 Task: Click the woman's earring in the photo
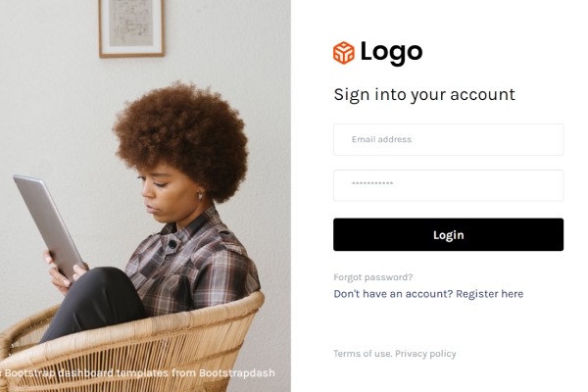200,196
